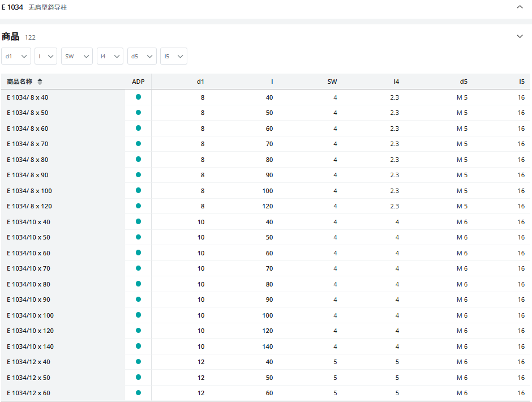Click l value 140 in the E 1034/10 x 140 row

click(x=267, y=347)
